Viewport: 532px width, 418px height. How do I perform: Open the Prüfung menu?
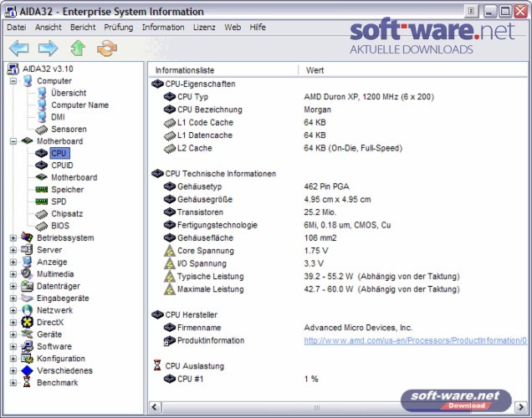pyautogui.click(x=119, y=27)
